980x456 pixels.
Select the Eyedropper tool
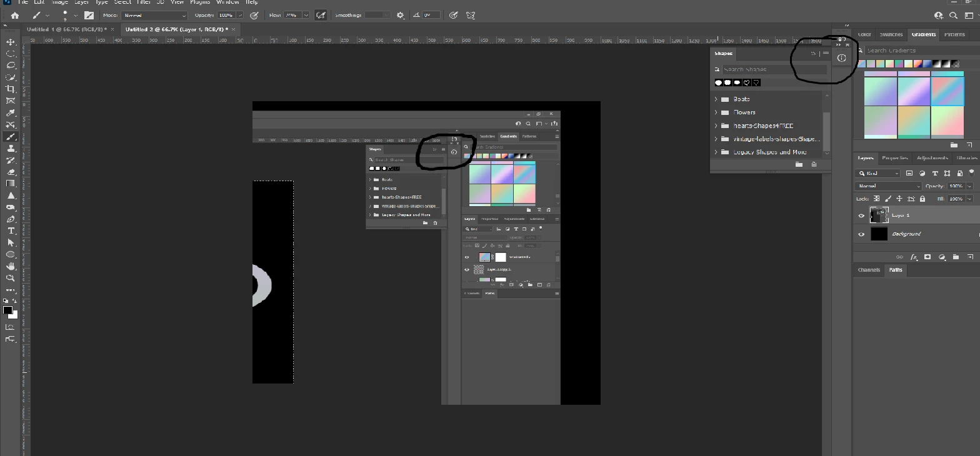11,113
